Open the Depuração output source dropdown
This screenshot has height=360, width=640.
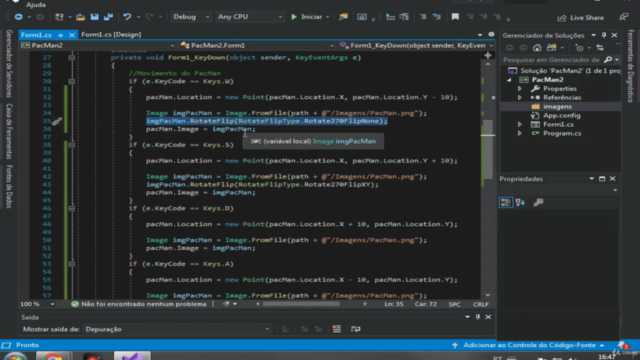pyautogui.click(x=177, y=329)
